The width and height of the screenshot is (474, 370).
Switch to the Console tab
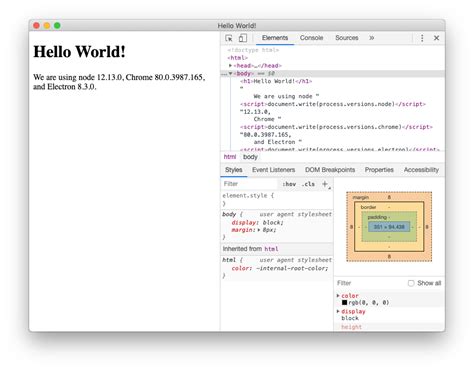[311, 38]
